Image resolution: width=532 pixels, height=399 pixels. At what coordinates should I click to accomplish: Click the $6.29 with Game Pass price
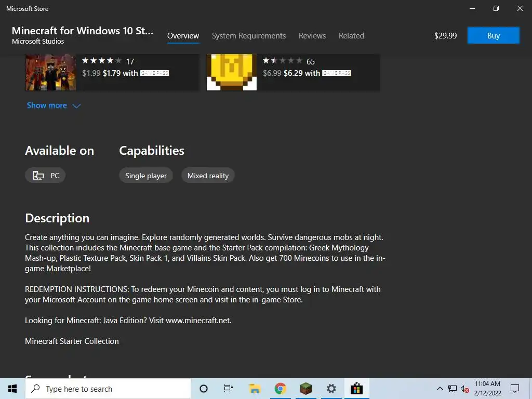(x=317, y=73)
